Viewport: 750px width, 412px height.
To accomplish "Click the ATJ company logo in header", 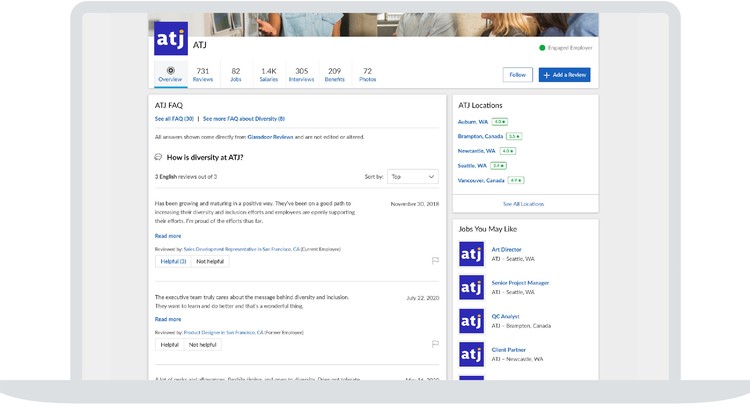I will 170,39.
